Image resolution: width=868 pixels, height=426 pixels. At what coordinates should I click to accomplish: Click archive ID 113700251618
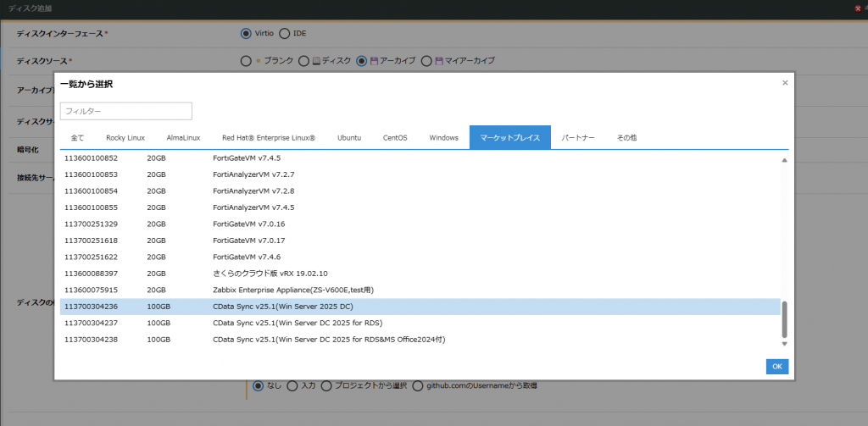92,241
